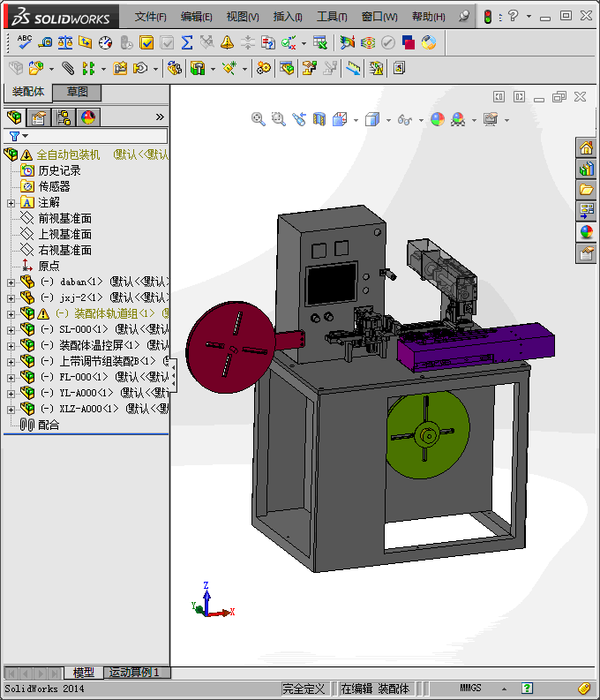Expand the 装配体轨道组<1> node
This screenshot has height=700, width=600.
click(11, 314)
